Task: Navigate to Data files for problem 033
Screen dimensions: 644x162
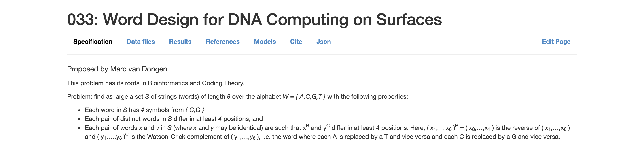Action: (x=140, y=42)
